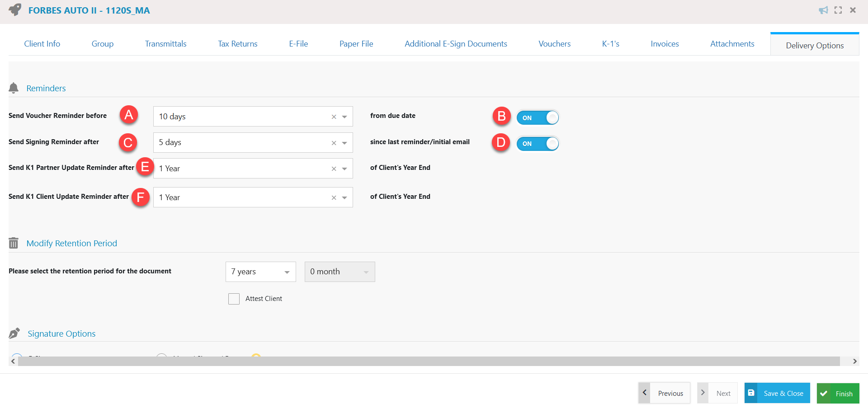The image size is (868, 413).
Task: Open the retention period years dropdown
Action: tap(287, 272)
